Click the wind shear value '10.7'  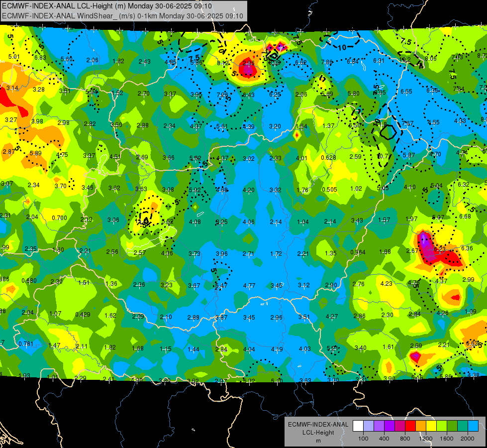[x=383, y=156]
